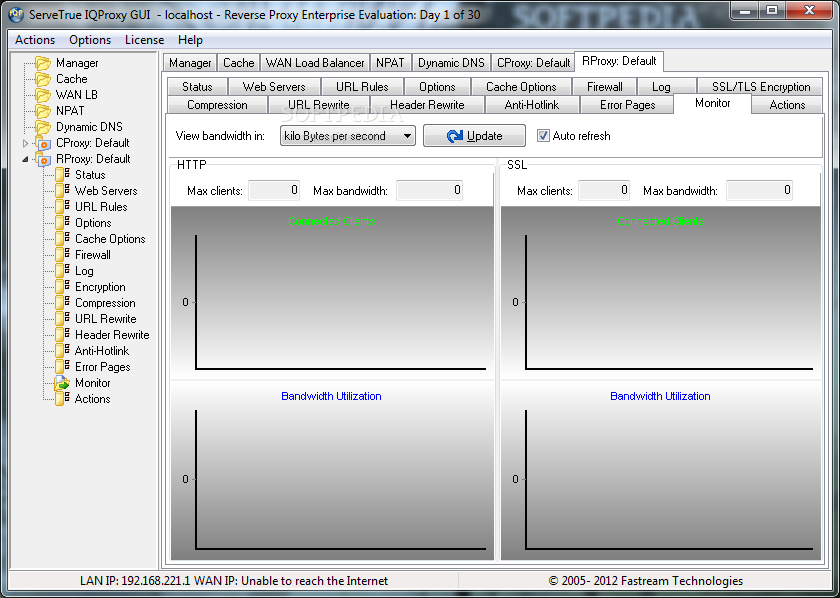Click the NPAT folder icon
The height and width of the screenshot is (598, 840).
tap(43, 111)
